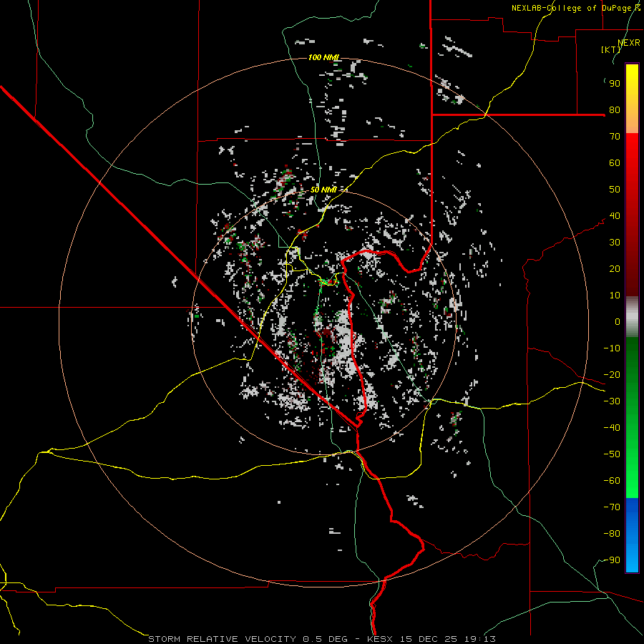The image size is (644, 644).
Task: Click the KESX station identifier in caption
Action: (380, 639)
